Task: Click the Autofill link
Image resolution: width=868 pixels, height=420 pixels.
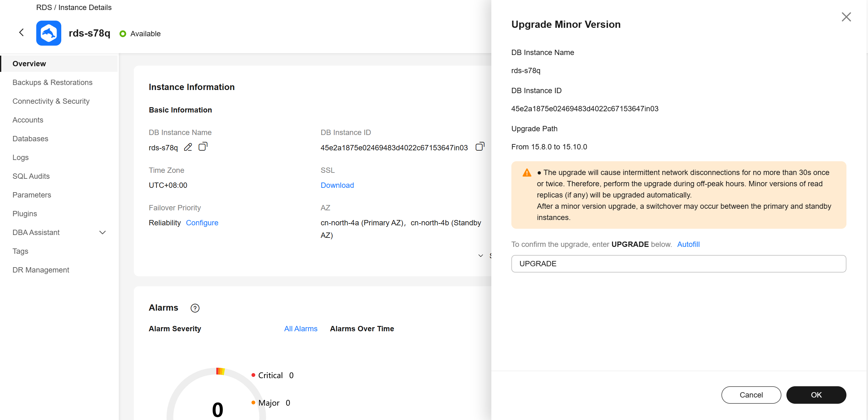Action: click(x=688, y=244)
